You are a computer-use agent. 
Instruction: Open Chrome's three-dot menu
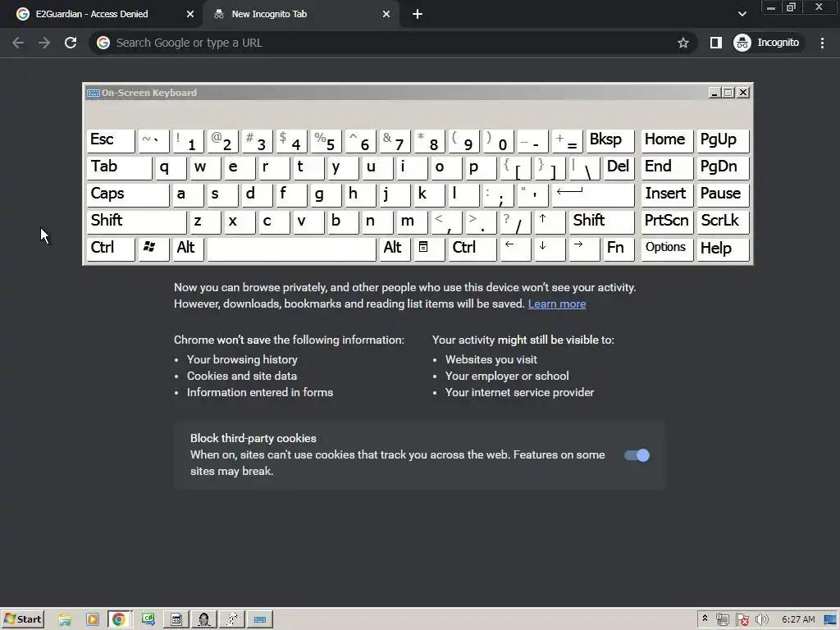tap(822, 43)
